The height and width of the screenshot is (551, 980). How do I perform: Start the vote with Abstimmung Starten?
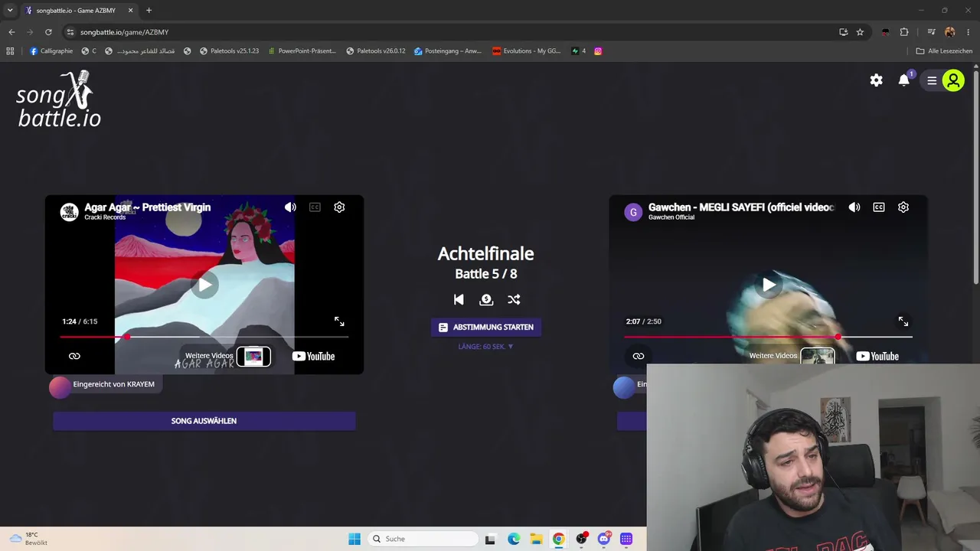pos(486,327)
